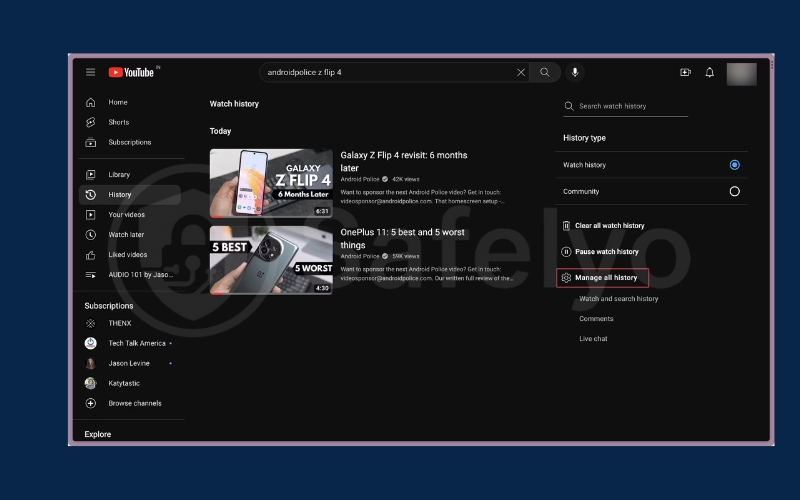
Task: Open Android Police channel under Galaxy video
Action: pyautogui.click(x=360, y=179)
